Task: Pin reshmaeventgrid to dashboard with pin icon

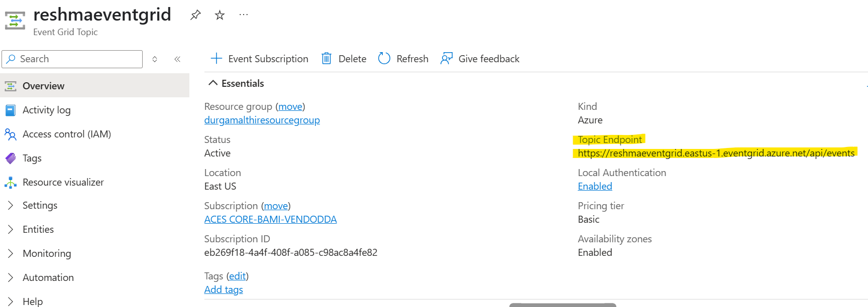Action: (195, 15)
